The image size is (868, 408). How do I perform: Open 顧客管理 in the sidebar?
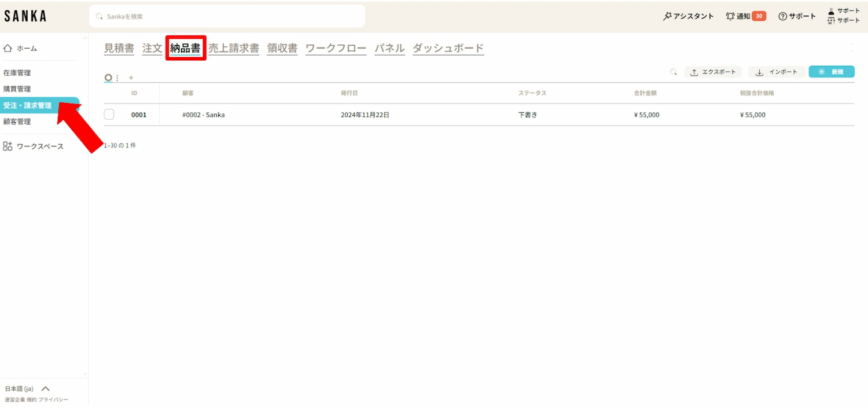tap(17, 122)
